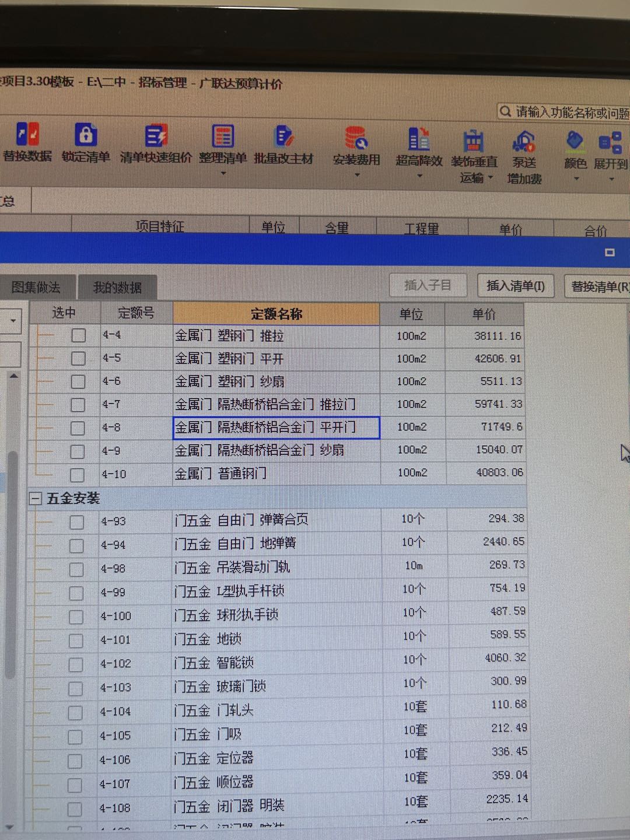The image size is (630, 840).
Task: Click the search magnifier icon
Action: pyautogui.click(x=505, y=111)
